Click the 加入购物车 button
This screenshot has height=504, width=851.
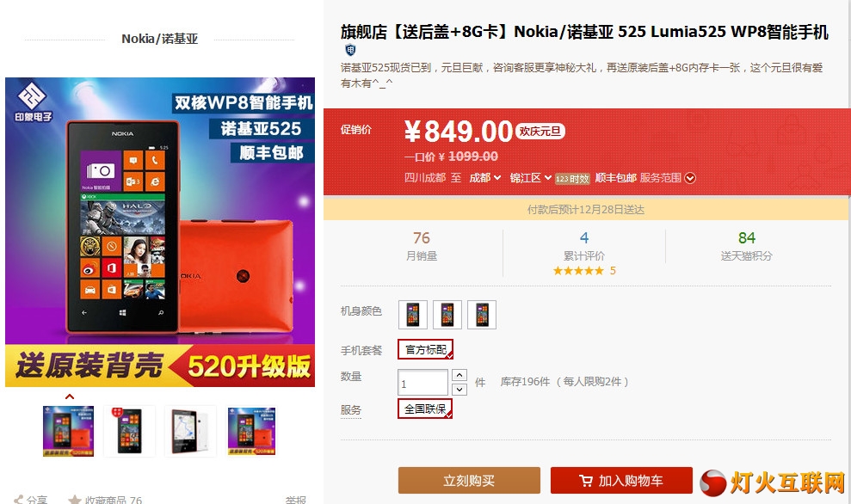click(621, 481)
